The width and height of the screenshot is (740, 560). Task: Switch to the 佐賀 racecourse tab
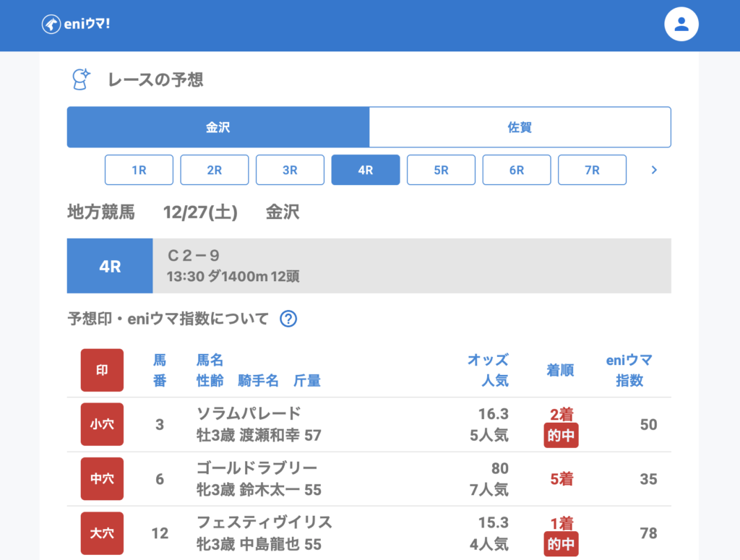click(x=520, y=127)
